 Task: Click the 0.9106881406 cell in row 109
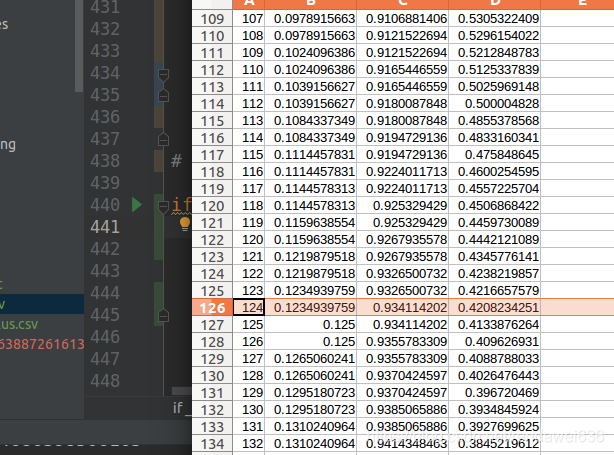403,18
